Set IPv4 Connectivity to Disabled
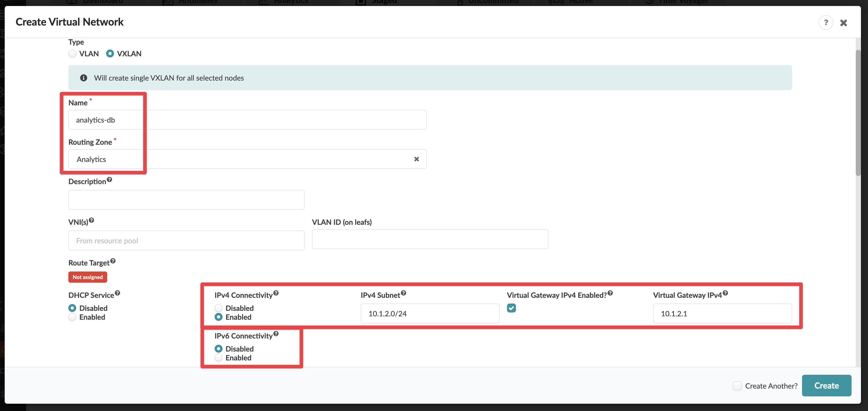The height and width of the screenshot is (411, 868). [x=218, y=308]
